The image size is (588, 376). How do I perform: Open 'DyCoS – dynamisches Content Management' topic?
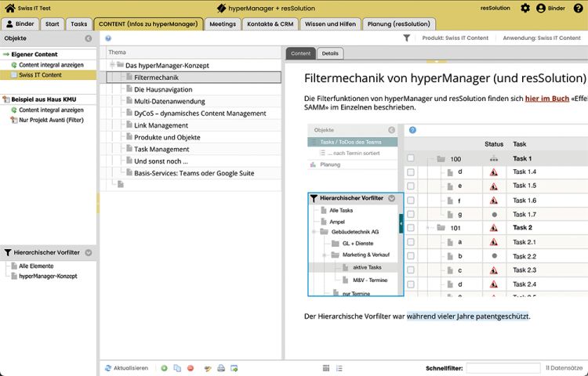[x=200, y=114]
